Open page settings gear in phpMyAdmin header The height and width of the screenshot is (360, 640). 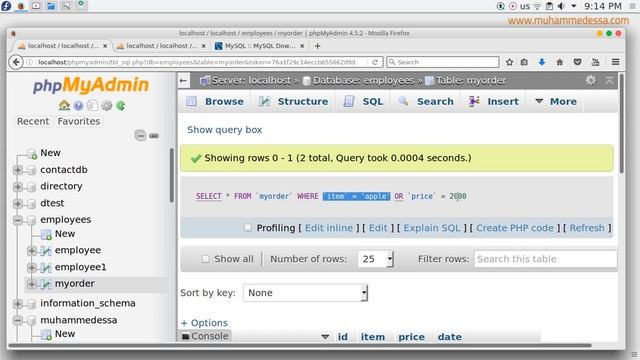(x=591, y=80)
